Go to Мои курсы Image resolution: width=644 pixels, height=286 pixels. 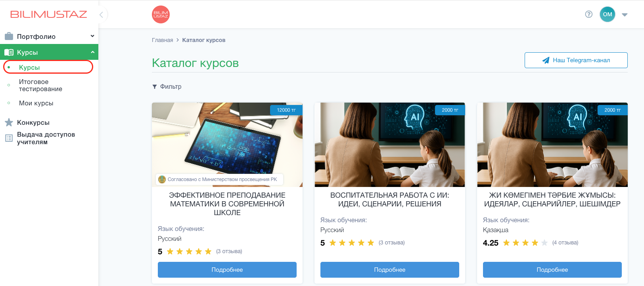(36, 103)
